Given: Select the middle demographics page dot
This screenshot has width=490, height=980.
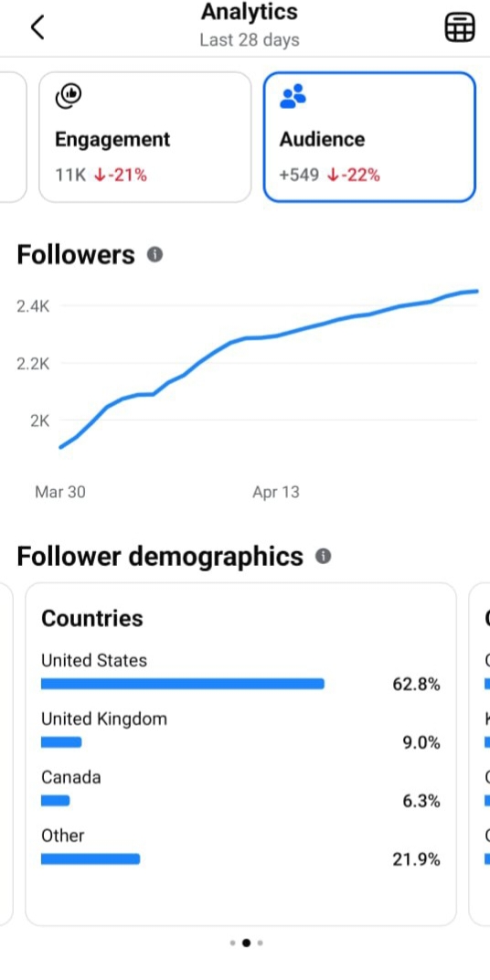Looking at the screenshot, I should pos(246,943).
